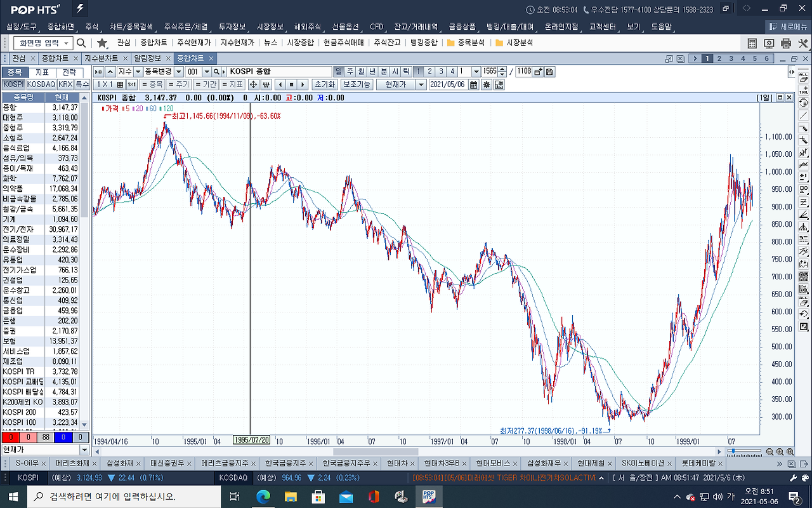Collapse the left panel with up-arrow button
The height and width of the screenshot is (508, 812).
110,72
